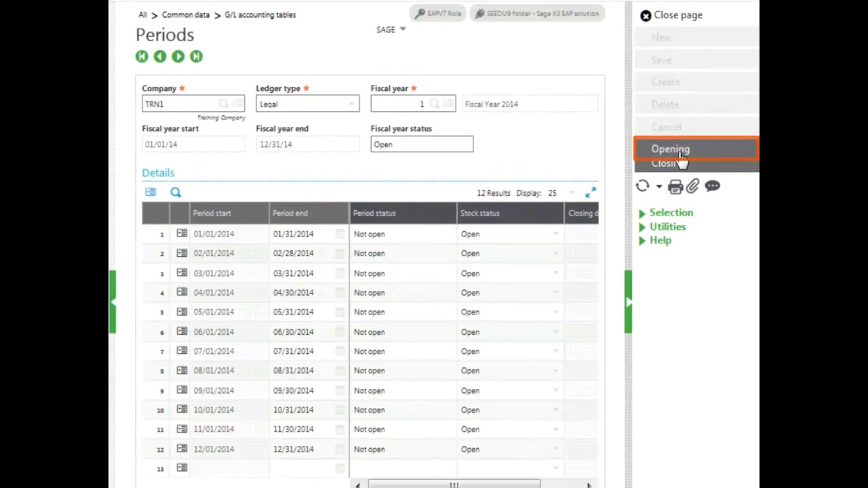
Task: Click the Stock status column header
Action: 511,213
